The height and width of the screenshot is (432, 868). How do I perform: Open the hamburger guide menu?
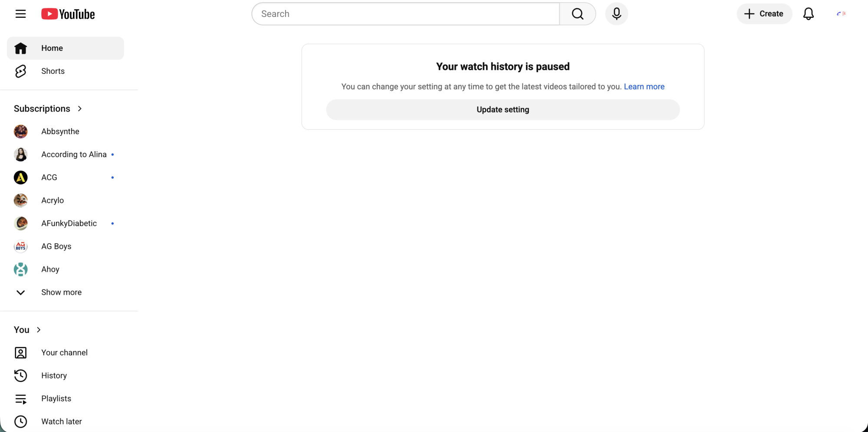pyautogui.click(x=20, y=14)
